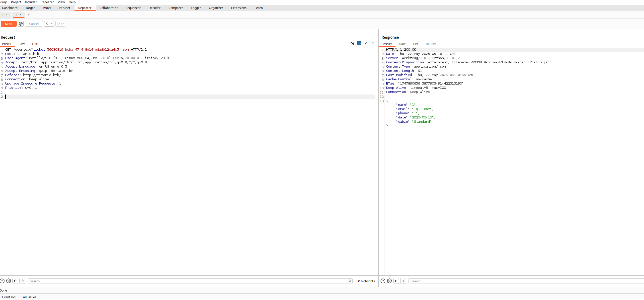The height and width of the screenshot is (300, 644).
Task: Expand the back history dropdown arrow
Action: pyautogui.click(x=52, y=24)
